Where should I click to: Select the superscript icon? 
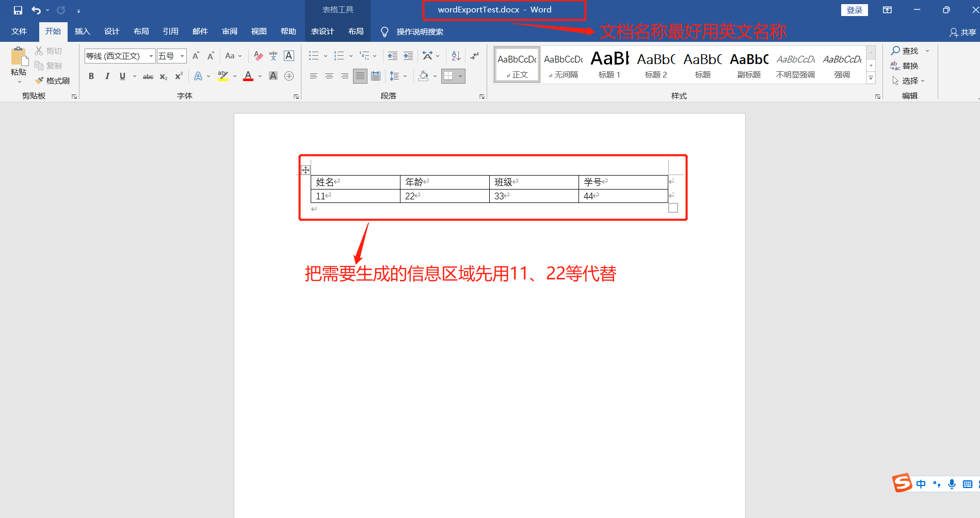178,76
